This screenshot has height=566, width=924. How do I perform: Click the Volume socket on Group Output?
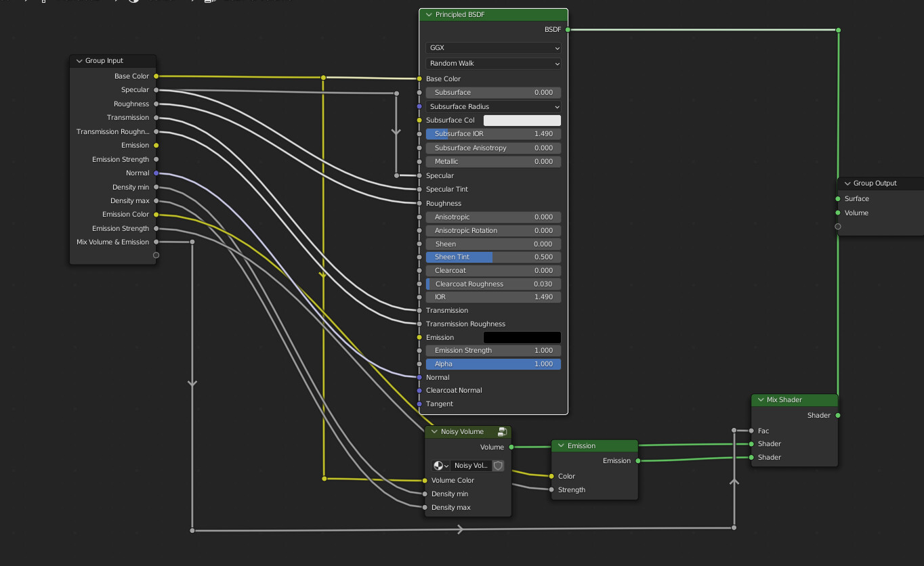[x=838, y=213]
